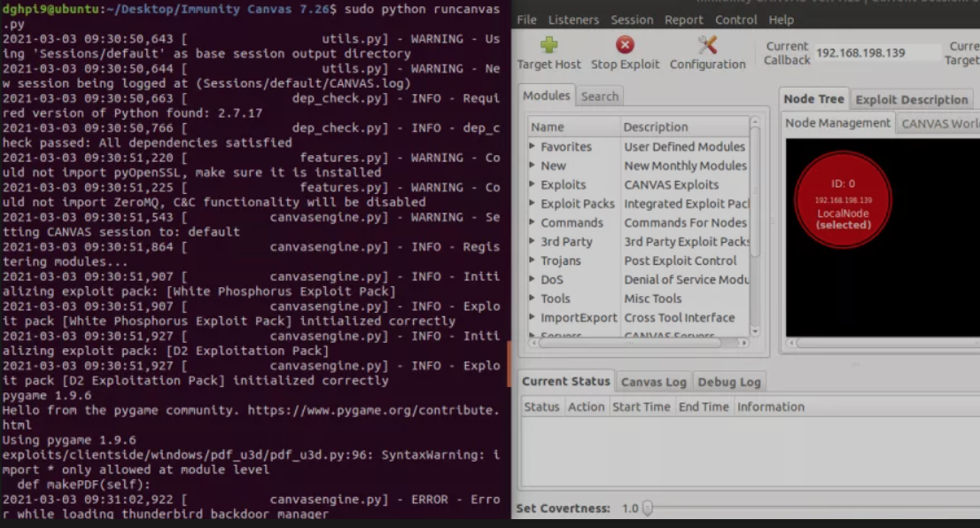This screenshot has width=980, height=528.
Task: Expand the New module group
Action: click(x=532, y=165)
